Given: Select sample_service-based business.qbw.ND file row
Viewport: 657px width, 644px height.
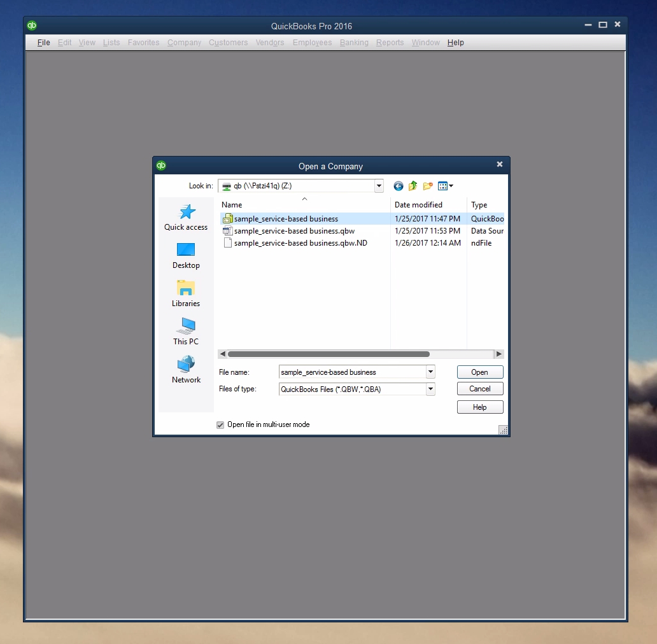Looking at the screenshot, I should 362,243.
